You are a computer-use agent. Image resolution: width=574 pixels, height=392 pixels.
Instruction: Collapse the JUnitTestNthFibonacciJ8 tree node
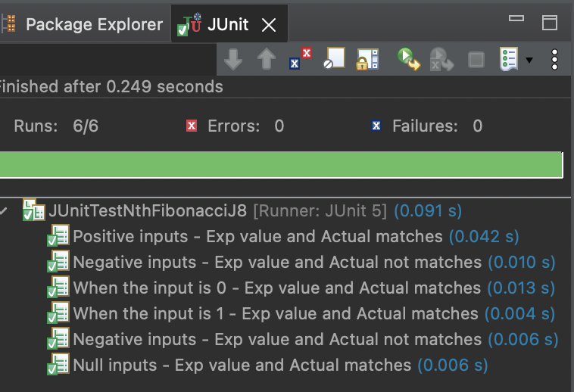5,210
